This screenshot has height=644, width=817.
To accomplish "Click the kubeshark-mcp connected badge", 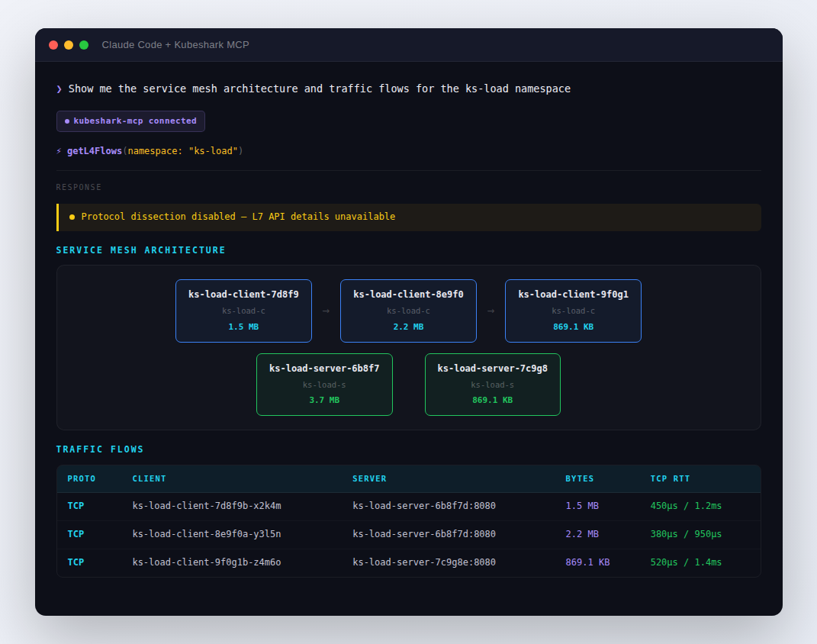I will tap(130, 121).
